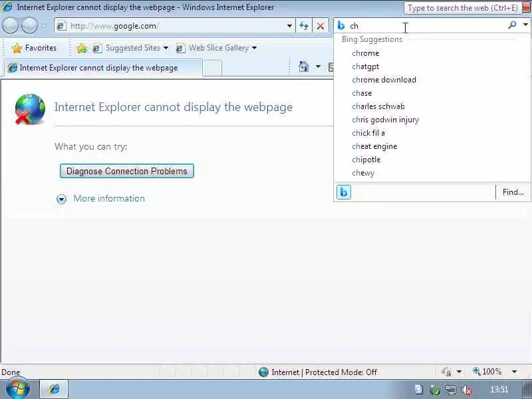Click the magnifier Search icon
Viewport: 532px width, 399px height.
tap(512, 25)
